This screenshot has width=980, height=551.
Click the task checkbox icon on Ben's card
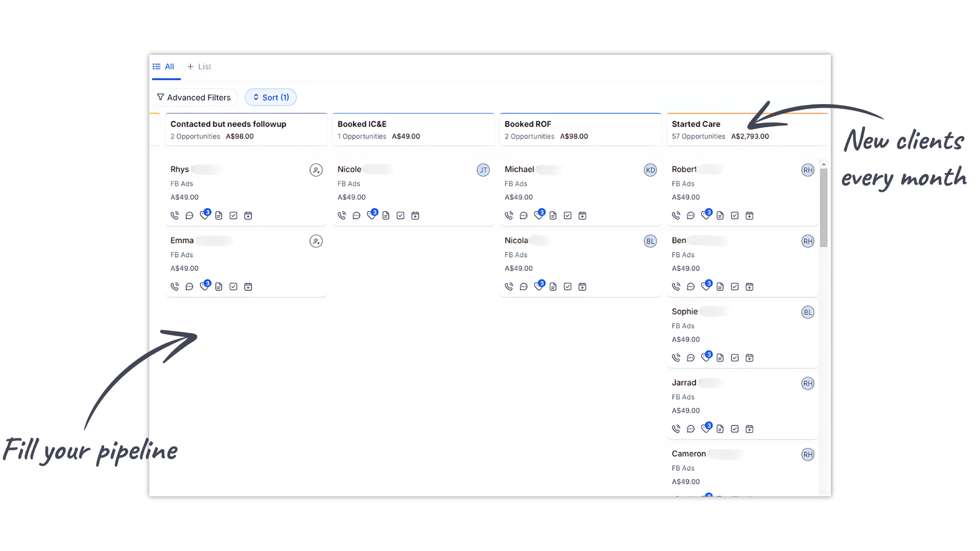click(x=734, y=287)
